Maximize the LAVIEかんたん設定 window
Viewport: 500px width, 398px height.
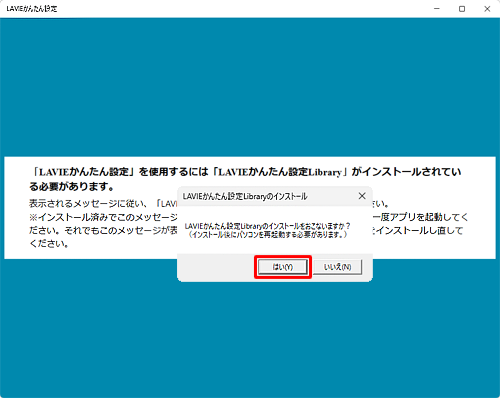click(x=462, y=9)
